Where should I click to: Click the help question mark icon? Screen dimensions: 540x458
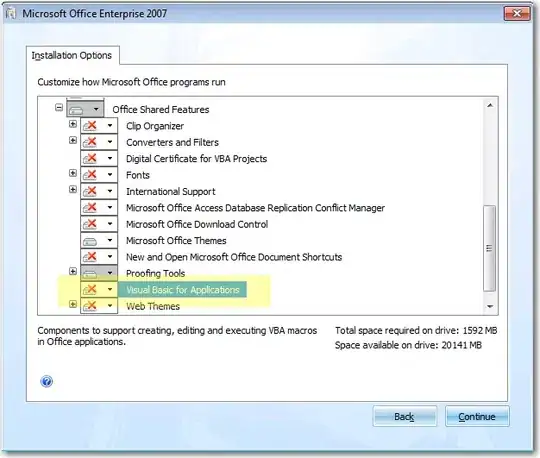pyautogui.click(x=46, y=381)
